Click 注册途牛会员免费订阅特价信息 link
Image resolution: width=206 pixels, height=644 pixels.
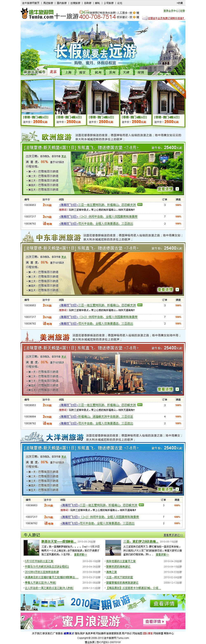166,18
